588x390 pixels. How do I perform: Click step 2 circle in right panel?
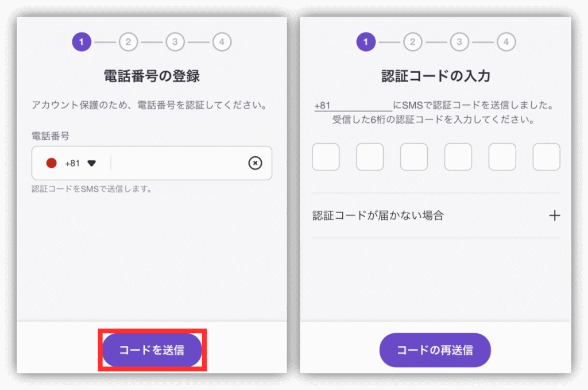click(x=412, y=41)
